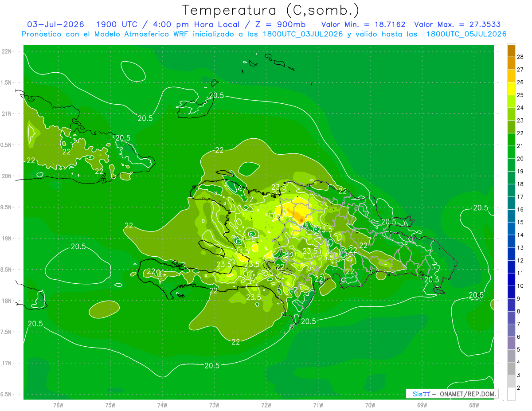Click the gray legend swatch between 3 and 4
Viewport: 532px width, 411px height.
[x=511, y=368]
